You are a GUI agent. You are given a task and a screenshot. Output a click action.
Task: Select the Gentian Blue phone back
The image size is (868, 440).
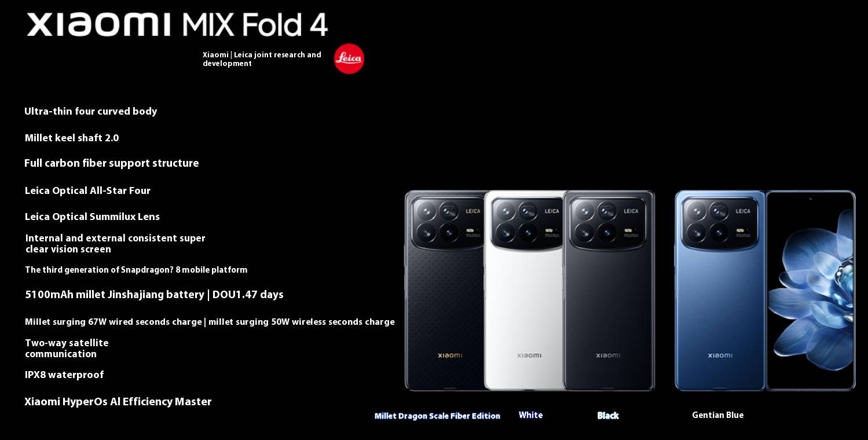tap(720, 291)
